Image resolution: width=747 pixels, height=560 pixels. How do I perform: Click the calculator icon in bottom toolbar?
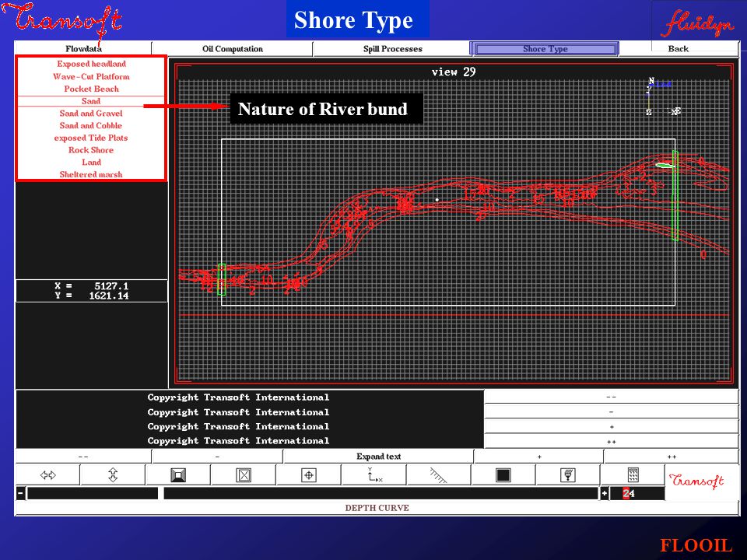[633, 474]
